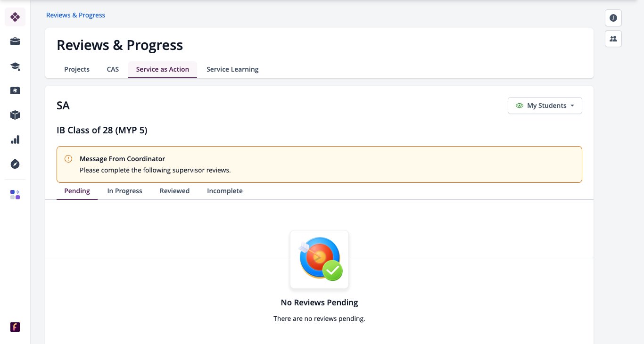The height and width of the screenshot is (344, 644).
Task: Select the Pending reviews tab
Action: pyautogui.click(x=77, y=191)
